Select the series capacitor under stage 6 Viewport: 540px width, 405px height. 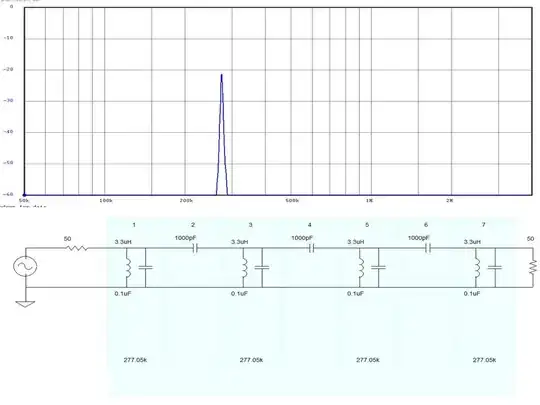click(x=428, y=248)
